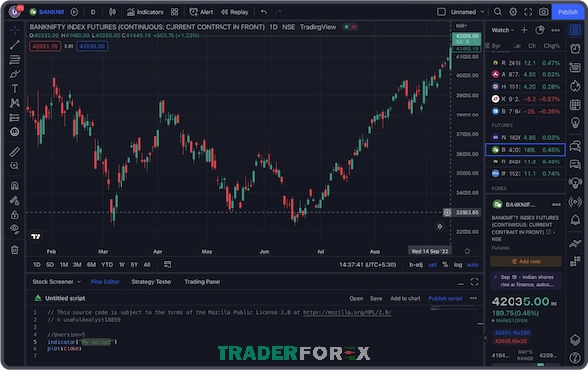Image resolution: width=588 pixels, height=370 pixels.
Task: Open the BANKNIF symbol search field
Action: 47,12
